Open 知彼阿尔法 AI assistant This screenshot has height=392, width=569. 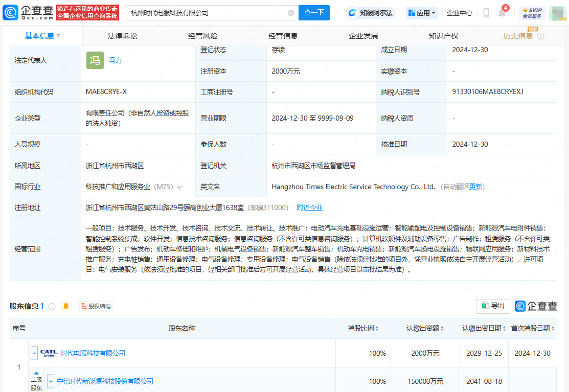pos(371,13)
